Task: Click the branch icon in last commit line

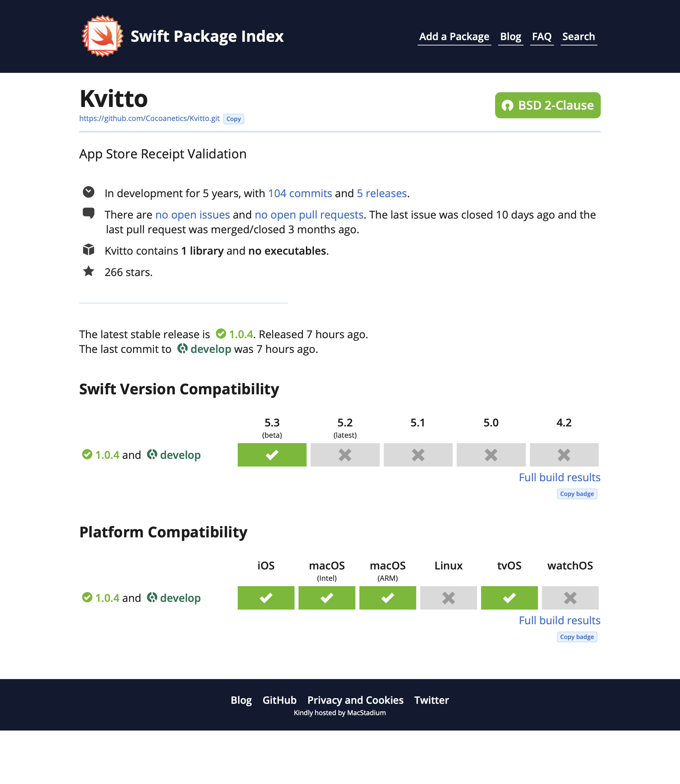Action: tap(183, 348)
